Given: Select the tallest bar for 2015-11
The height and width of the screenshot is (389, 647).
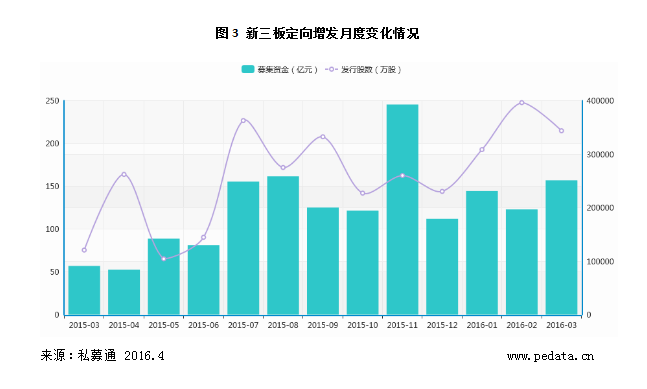Looking at the screenshot, I should [402, 210].
